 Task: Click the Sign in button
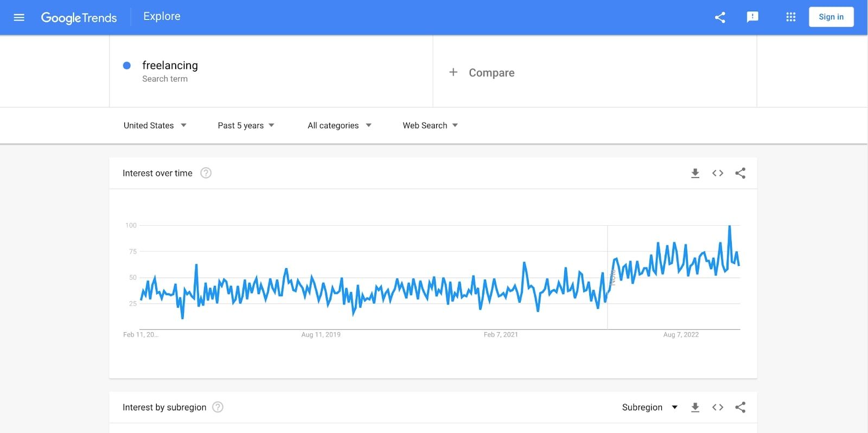click(831, 17)
